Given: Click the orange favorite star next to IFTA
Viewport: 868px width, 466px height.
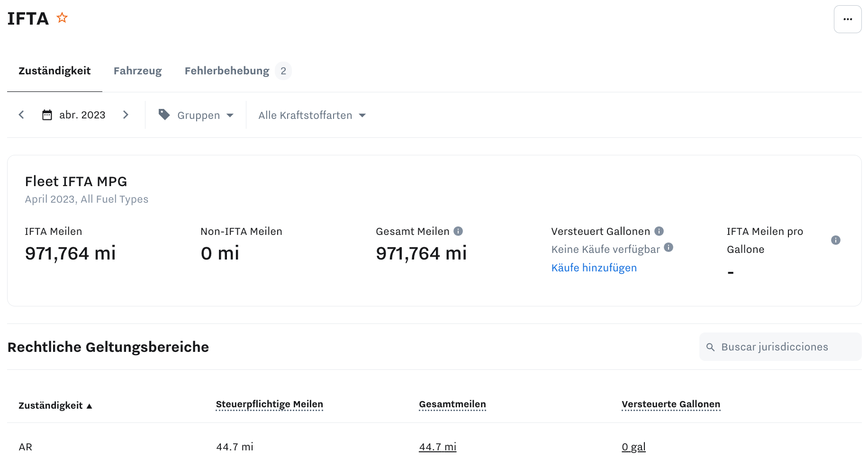Looking at the screenshot, I should click(62, 18).
